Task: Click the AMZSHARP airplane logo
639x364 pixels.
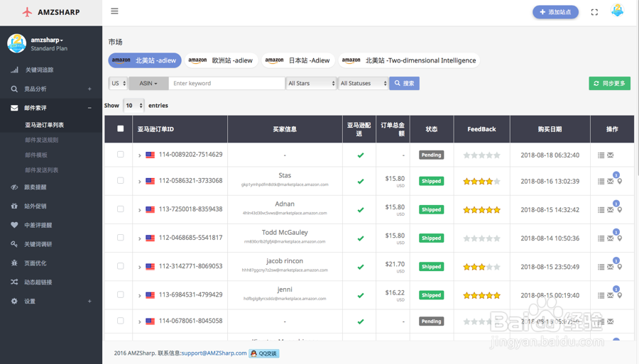Action: 27,12
